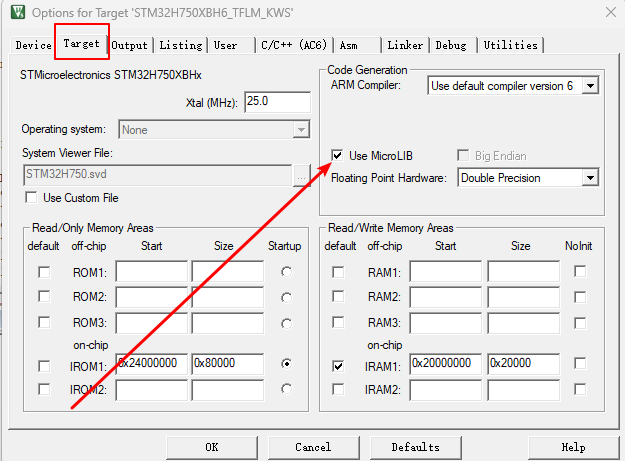Click the Cancel button
The height and width of the screenshot is (461, 625).
tap(313, 447)
